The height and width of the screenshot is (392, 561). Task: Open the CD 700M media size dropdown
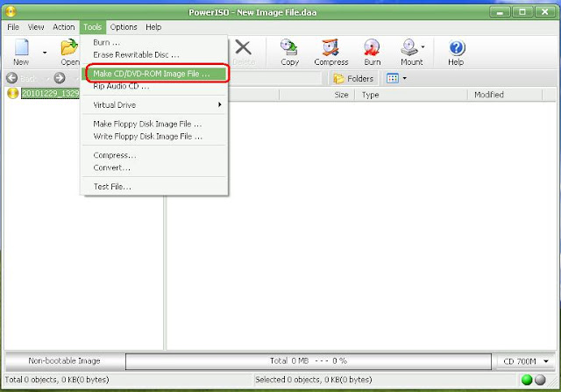[x=526, y=361]
